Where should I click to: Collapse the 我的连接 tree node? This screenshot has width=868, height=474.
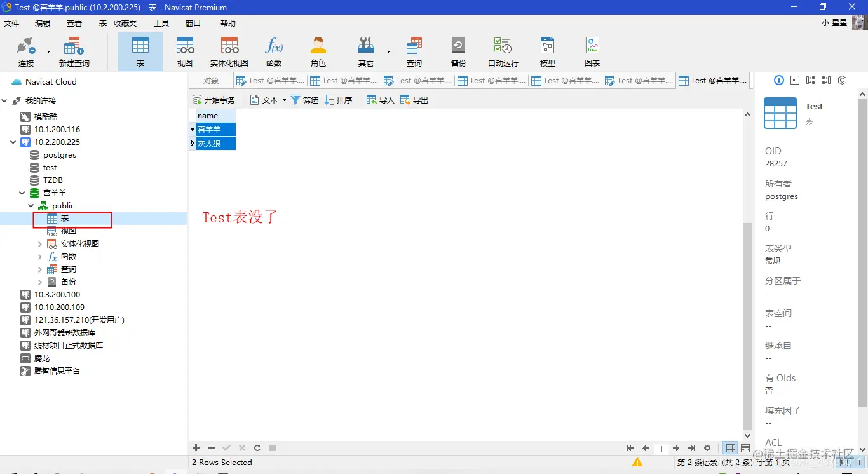coord(5,100)
